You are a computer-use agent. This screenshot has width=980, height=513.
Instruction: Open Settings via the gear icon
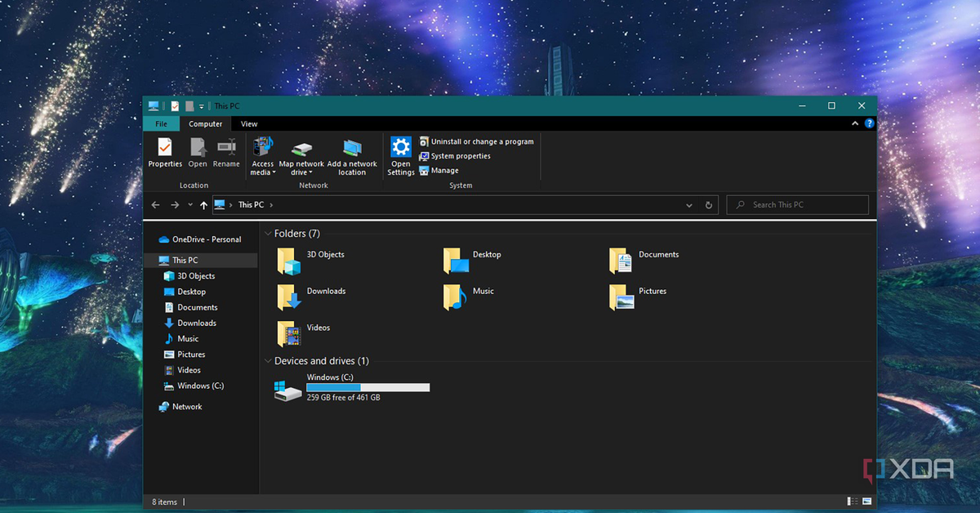pyautogui.click(x=401, y=147)
